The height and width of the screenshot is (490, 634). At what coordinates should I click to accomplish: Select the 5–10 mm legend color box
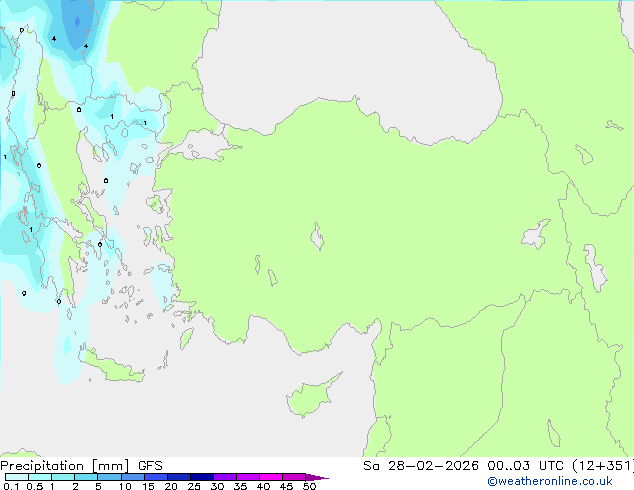[109, 477]
